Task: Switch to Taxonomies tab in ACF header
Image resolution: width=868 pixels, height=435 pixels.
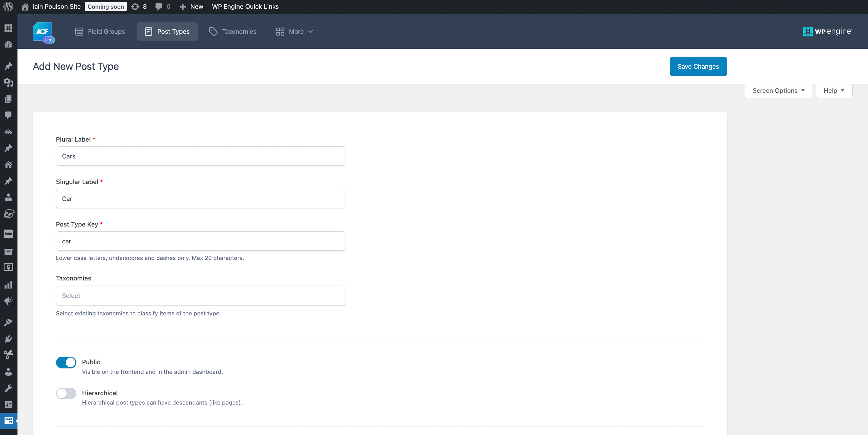Action: [232, 32]
